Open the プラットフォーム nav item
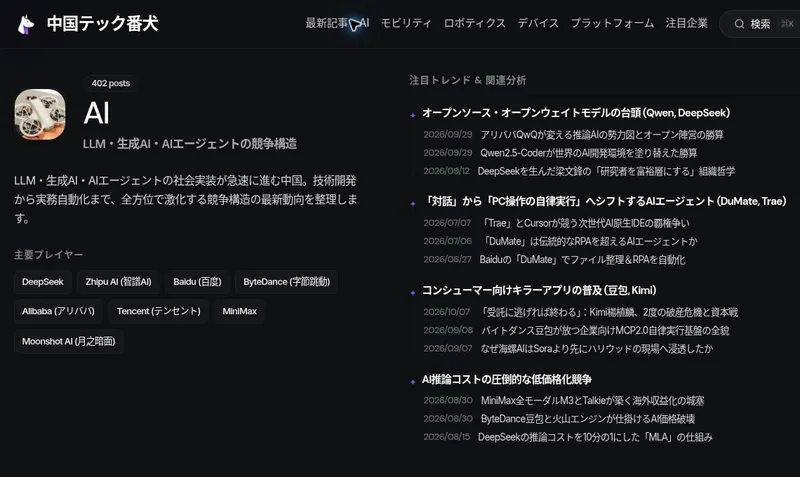The width and height of the screenshot is (800, 477). tap(612, 23)
